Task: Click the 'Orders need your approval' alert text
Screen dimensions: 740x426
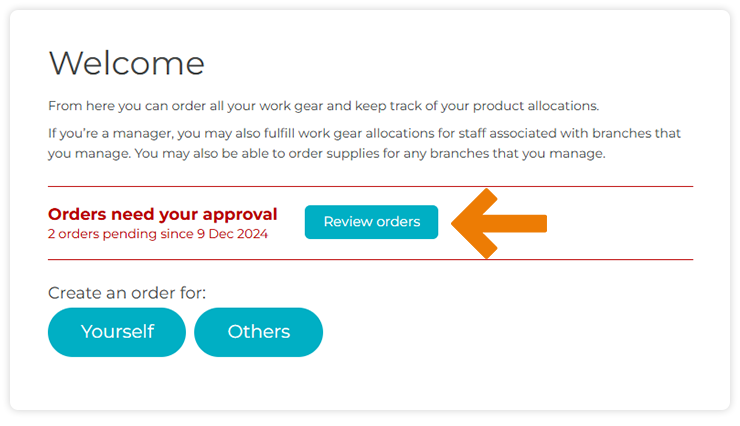Action: tap(162, 214)
